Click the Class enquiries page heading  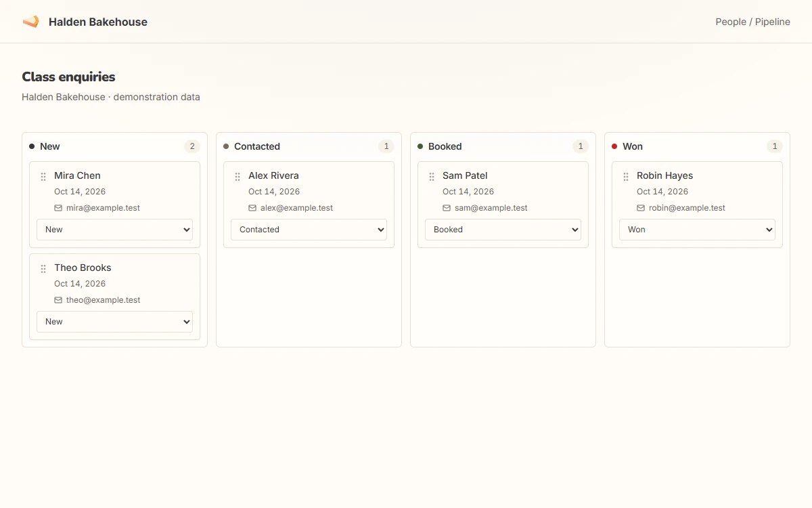click(68, 77)
